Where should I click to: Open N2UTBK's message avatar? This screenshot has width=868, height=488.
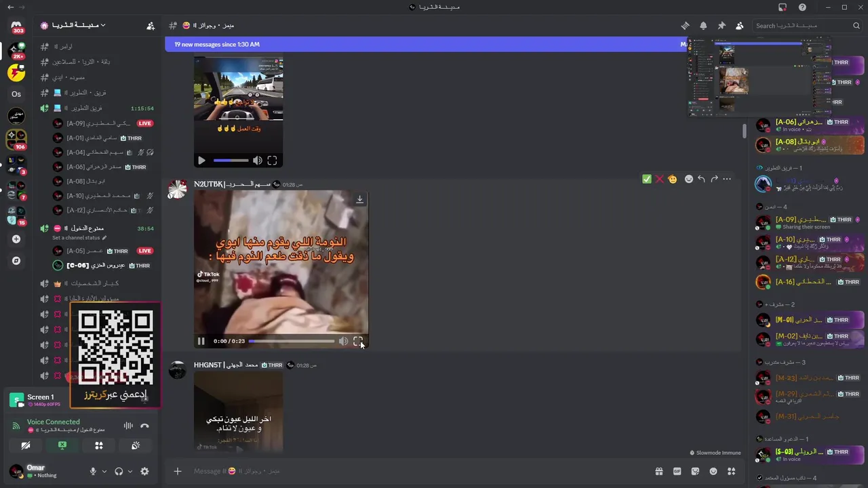[178, 190]
